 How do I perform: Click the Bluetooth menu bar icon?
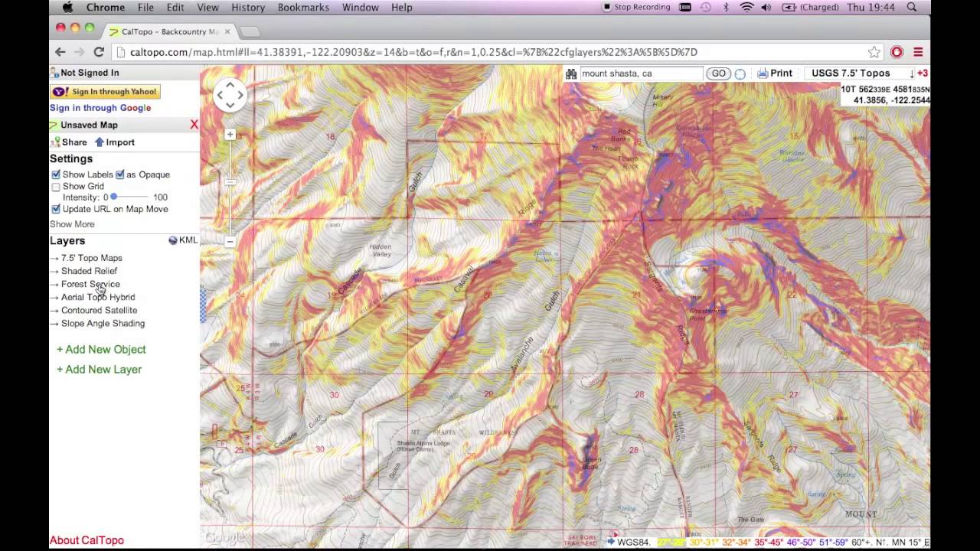[726, 7]
